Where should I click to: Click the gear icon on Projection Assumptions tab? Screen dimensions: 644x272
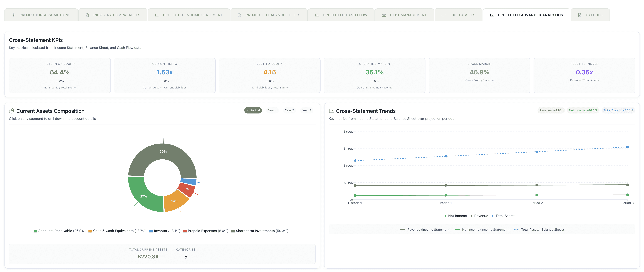click(14, 15)
